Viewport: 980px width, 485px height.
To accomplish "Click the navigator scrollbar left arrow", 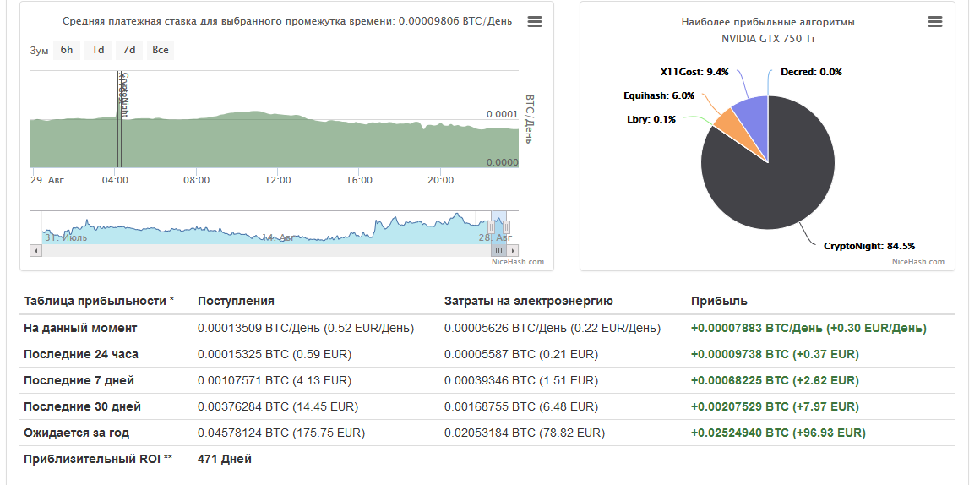I will point(35,250).
